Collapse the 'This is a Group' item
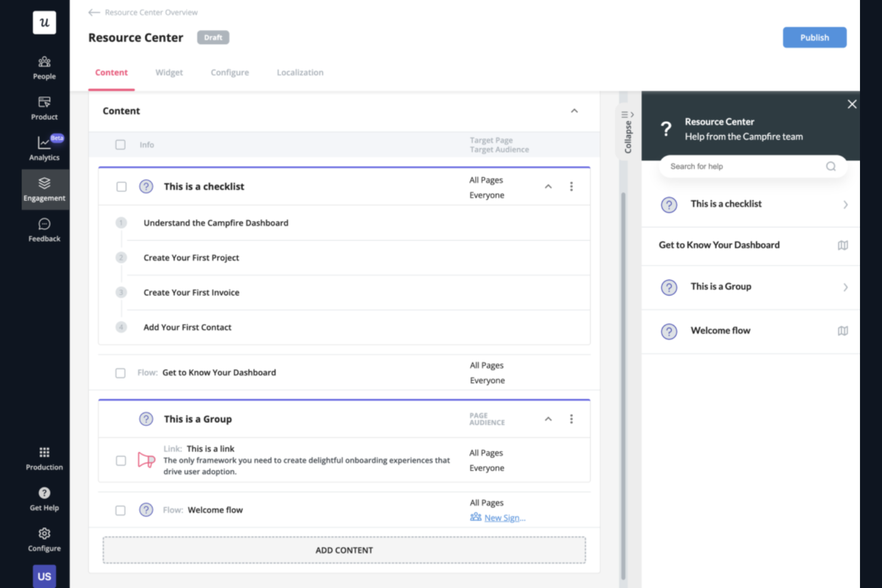The height and width of the screenshot is (588, 882). [x=548, y=419]
